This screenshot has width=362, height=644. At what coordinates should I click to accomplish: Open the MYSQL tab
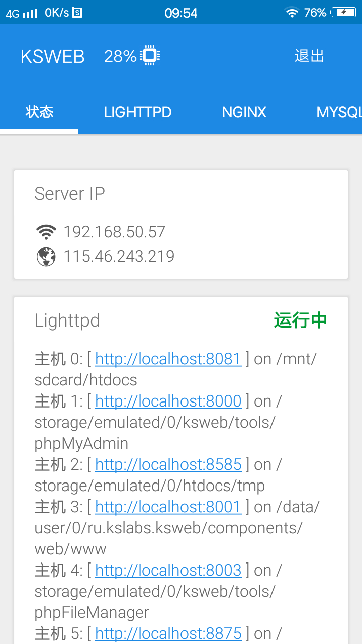pyautogui.click(x=338, y=112)
